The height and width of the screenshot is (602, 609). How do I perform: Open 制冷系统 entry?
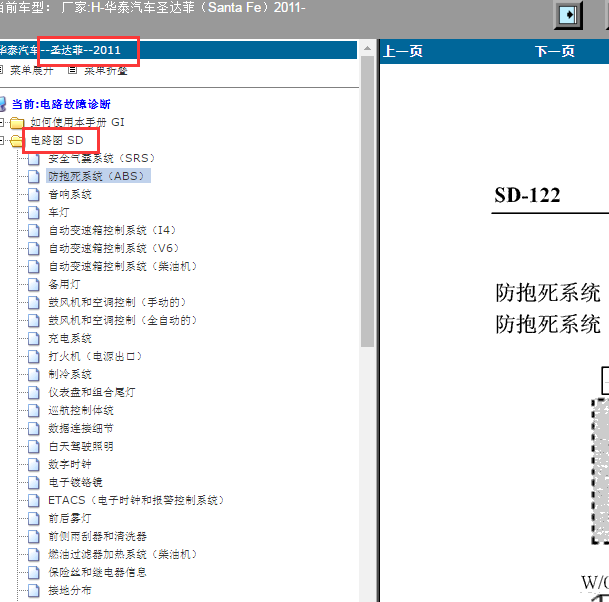pos(70,374)
